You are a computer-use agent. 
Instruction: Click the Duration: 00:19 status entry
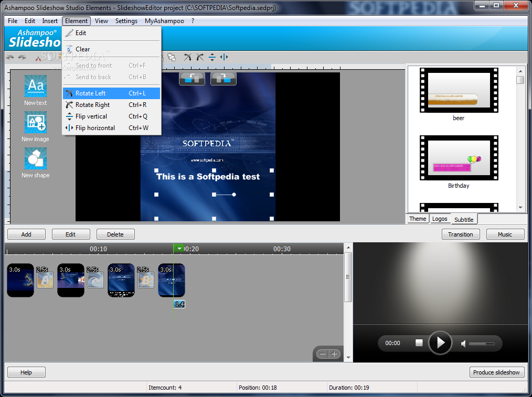pos(349,388)
